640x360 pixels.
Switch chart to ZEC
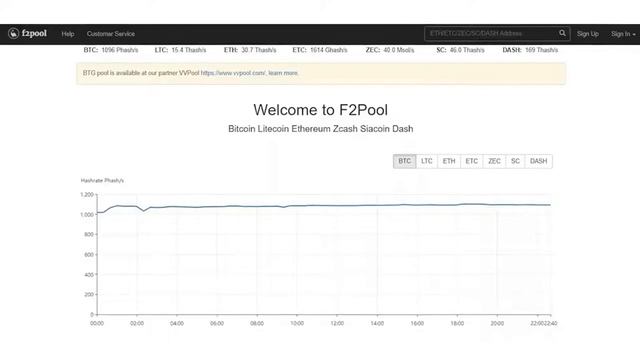click(x=494, y=161)
